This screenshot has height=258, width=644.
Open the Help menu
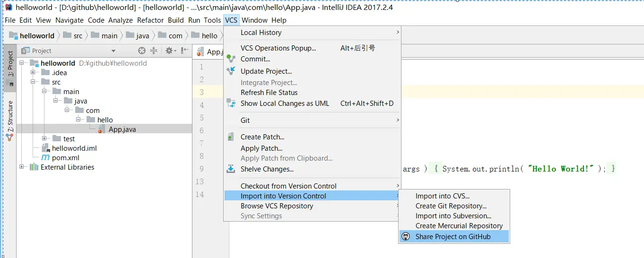279,20
